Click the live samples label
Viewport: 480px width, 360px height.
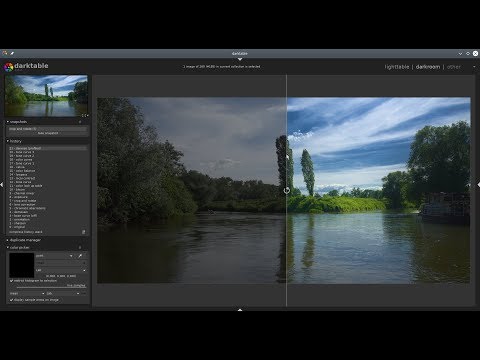coord(76,286)
